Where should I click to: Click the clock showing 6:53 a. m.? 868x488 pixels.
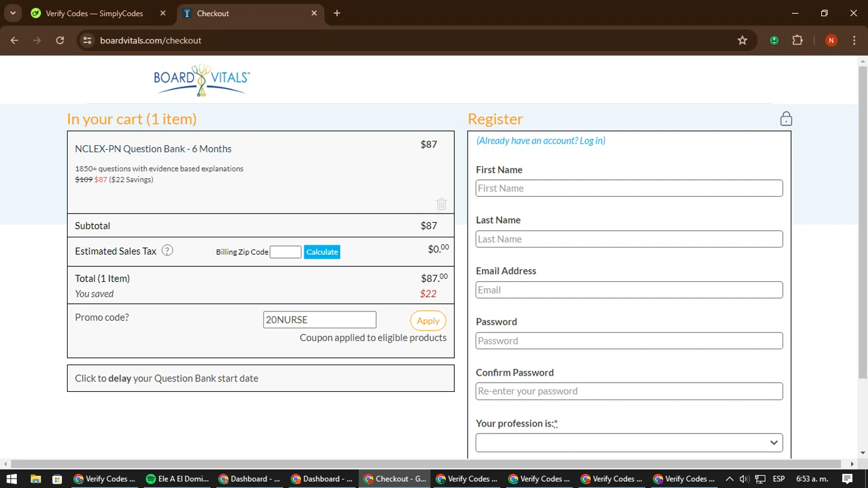[812, 479]
